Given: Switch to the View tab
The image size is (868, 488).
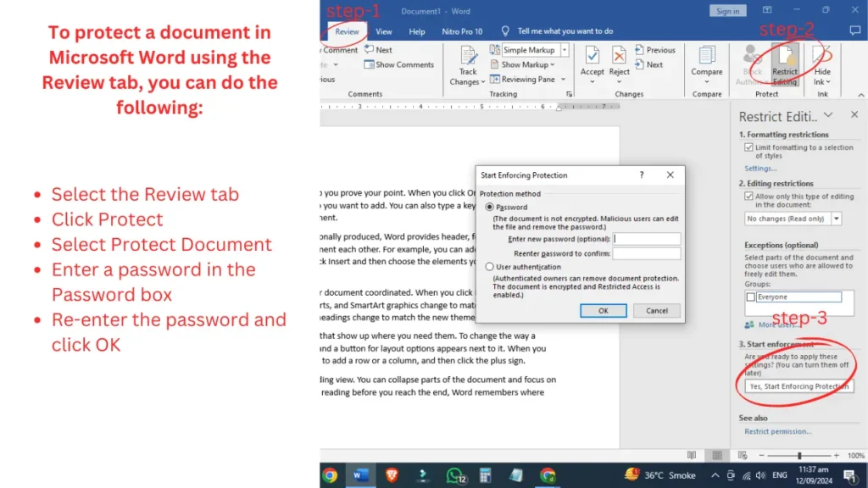Looking at the screenshot, I should point(384,31).
